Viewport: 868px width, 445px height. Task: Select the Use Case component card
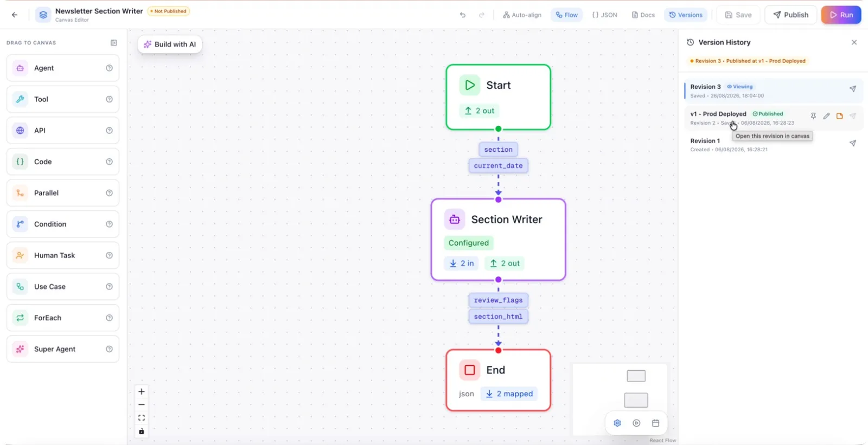[63, 287]
